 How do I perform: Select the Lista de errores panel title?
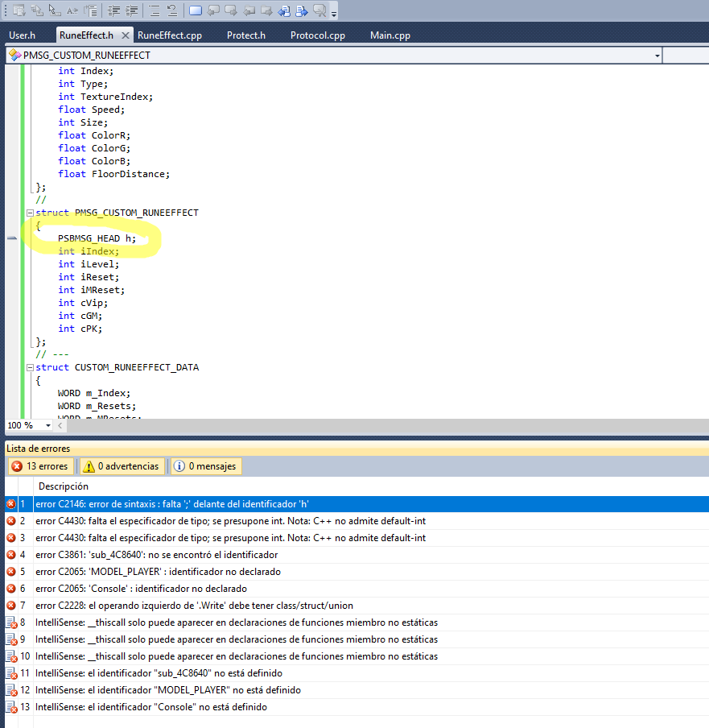point(39,449)
